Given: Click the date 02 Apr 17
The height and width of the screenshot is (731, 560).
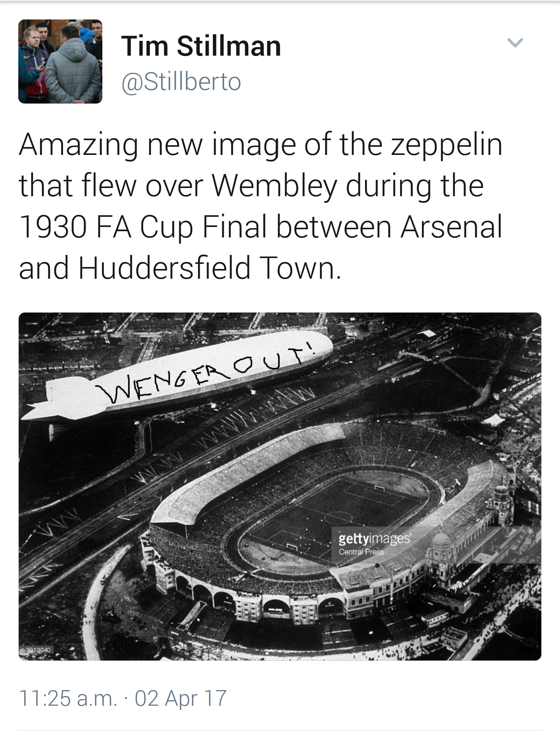Looking at the screenshot, I should coord(181,698).
